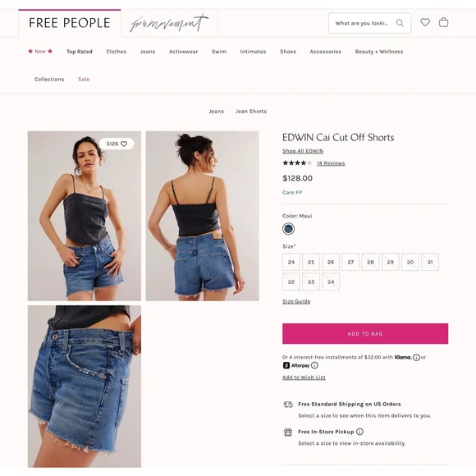This screenshot has width=476, height=476.
Task: Choose size 27
Action: pos(350,262)
